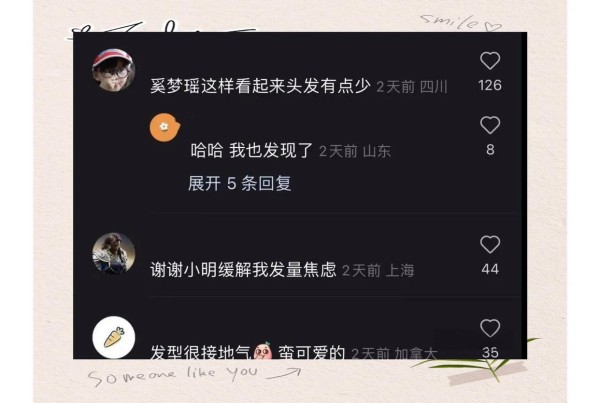Reply to comment '发型很接地气 蛮可爱的'

coord(247,352)
